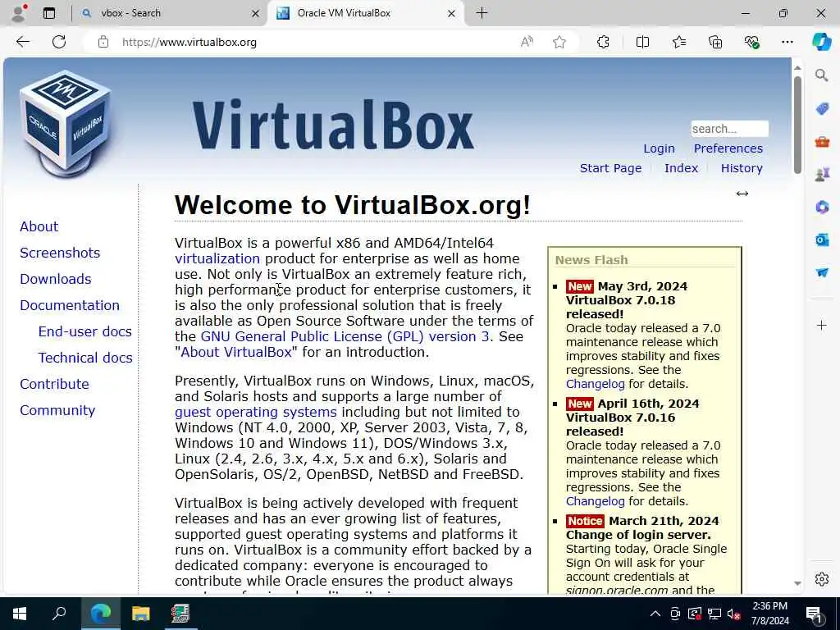Open the sidebar Tools briefcase icon

click(x=822, y=142)
